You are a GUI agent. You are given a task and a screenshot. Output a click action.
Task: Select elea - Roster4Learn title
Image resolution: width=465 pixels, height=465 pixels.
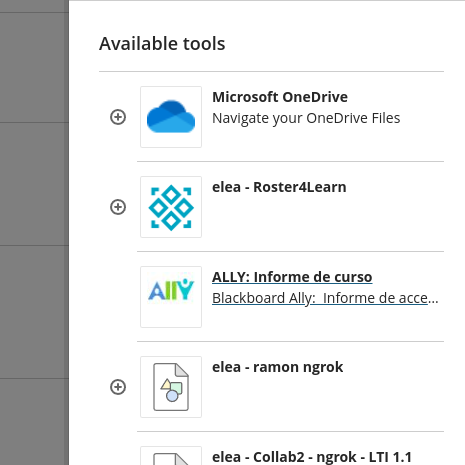279,187
